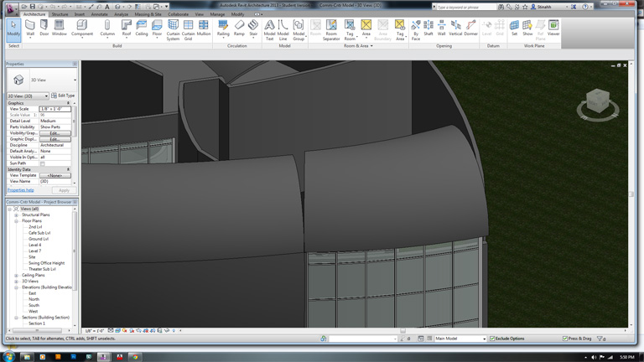Toggle the Press & Drag checkbox

(x=566, y=339)
